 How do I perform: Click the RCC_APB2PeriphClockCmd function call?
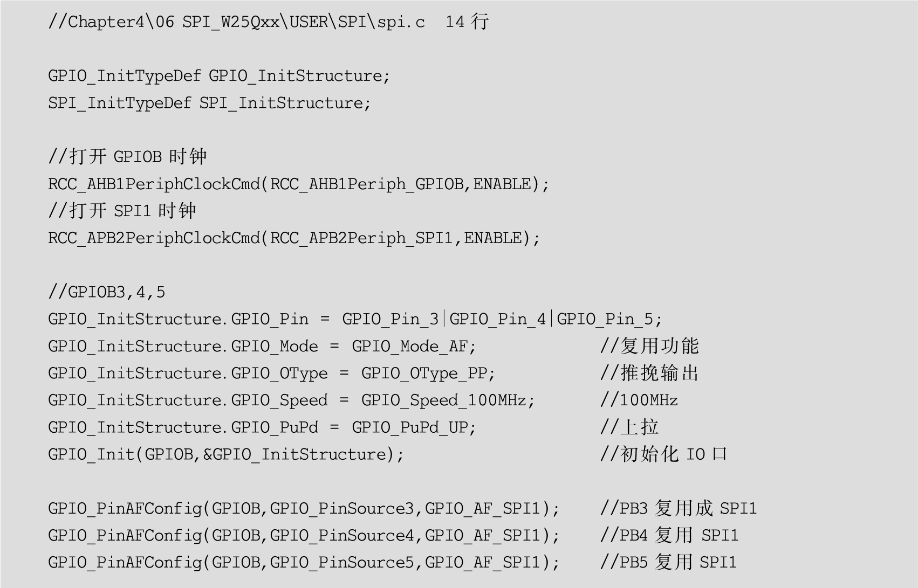[294, 238]
